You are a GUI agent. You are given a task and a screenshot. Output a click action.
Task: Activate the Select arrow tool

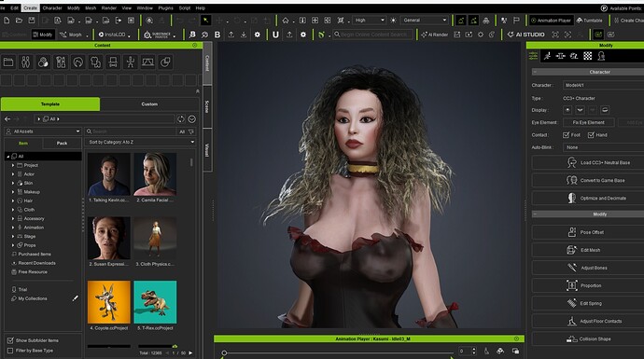(205, 21)
